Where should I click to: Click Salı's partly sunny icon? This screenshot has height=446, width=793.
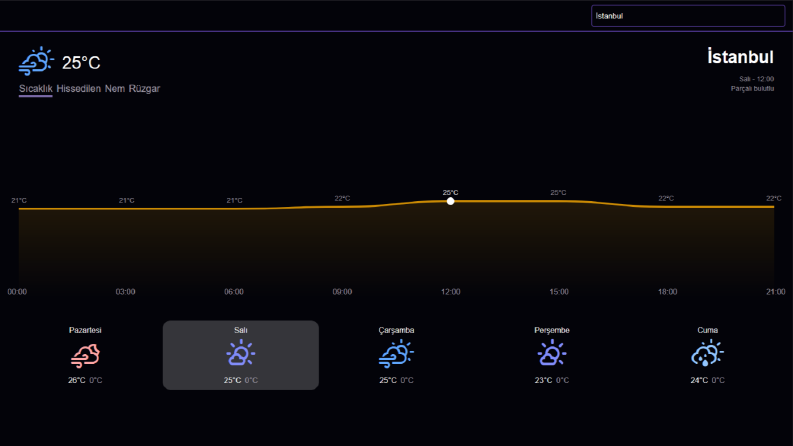pyautogui.click(x=241, y=353)
